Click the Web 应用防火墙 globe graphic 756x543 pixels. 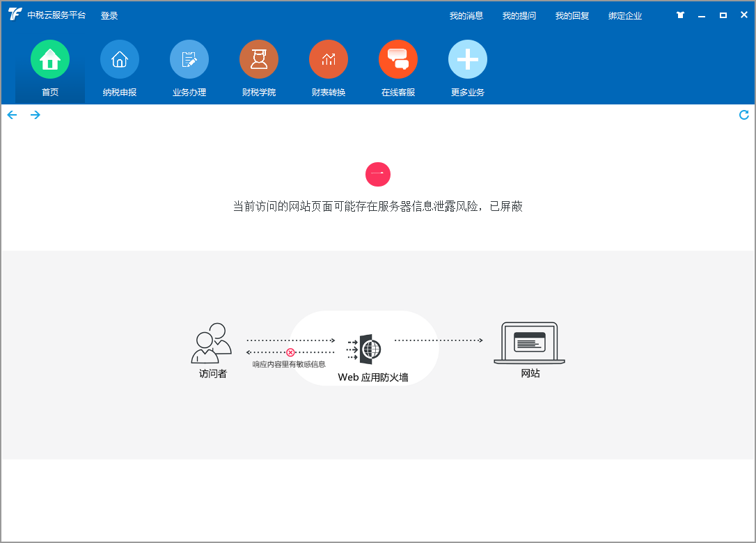[370, 349]
